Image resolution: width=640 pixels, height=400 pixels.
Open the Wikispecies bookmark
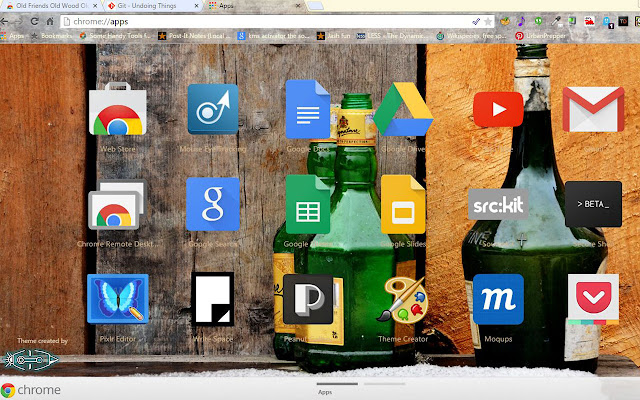471,36
